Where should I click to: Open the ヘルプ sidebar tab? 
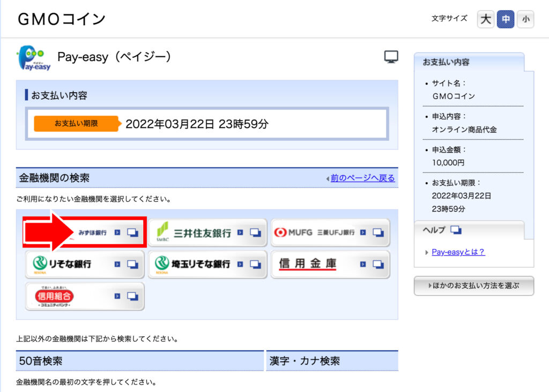469,230
